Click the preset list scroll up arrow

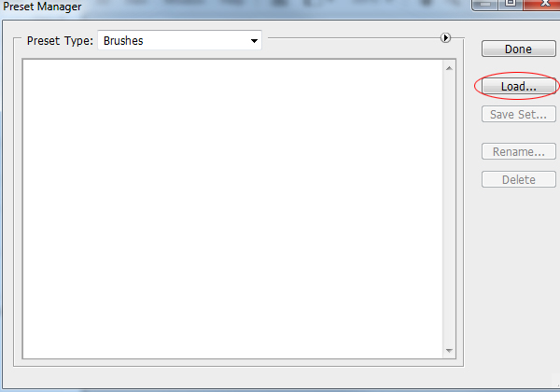(449, 68)
